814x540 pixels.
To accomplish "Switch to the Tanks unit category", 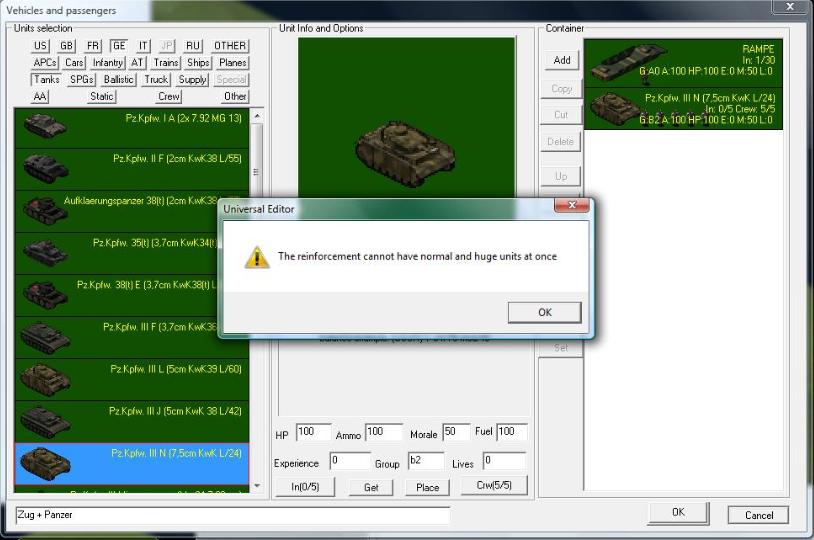I will pos(46,79).
